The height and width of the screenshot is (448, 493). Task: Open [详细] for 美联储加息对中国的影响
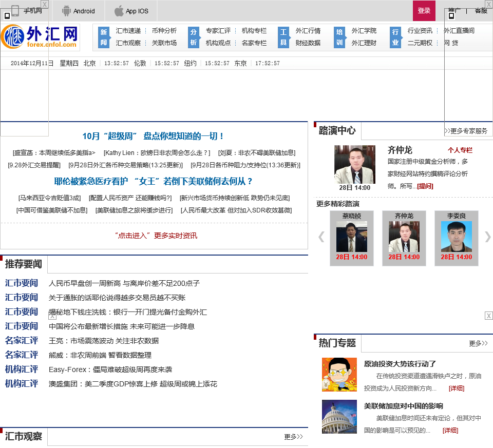pyautogui.click(x=450, y=431)
